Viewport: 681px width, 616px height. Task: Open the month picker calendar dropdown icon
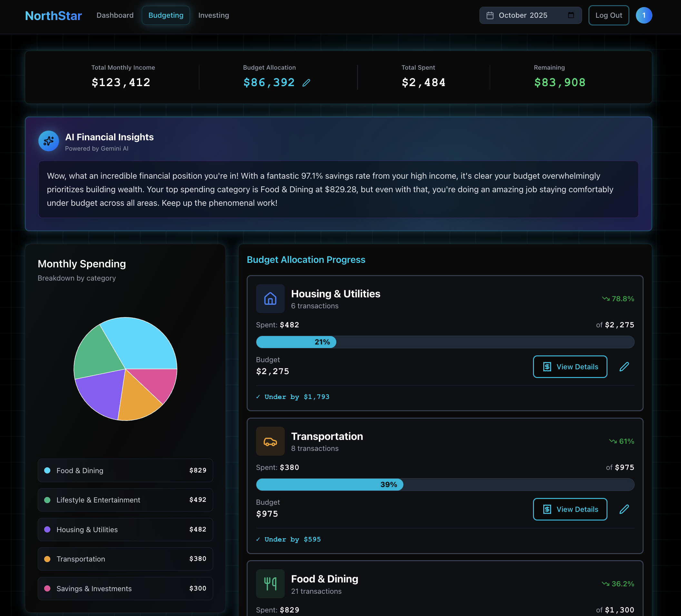point(571,15)
